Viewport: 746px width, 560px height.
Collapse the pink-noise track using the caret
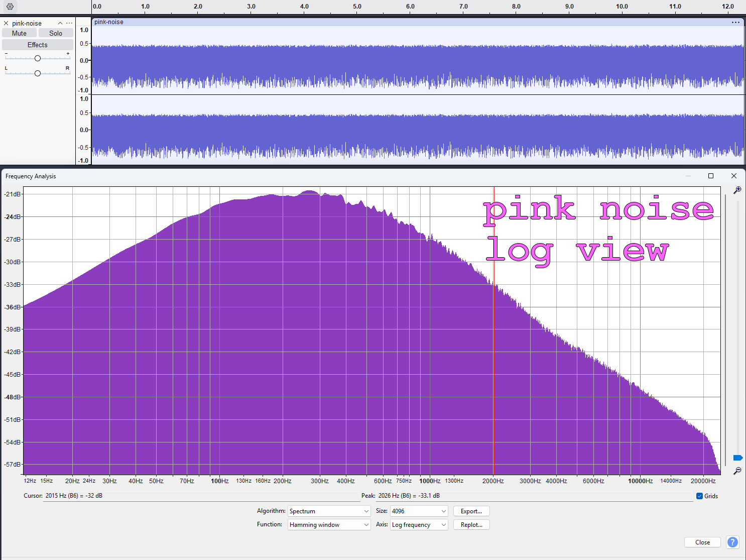point(60,23)
